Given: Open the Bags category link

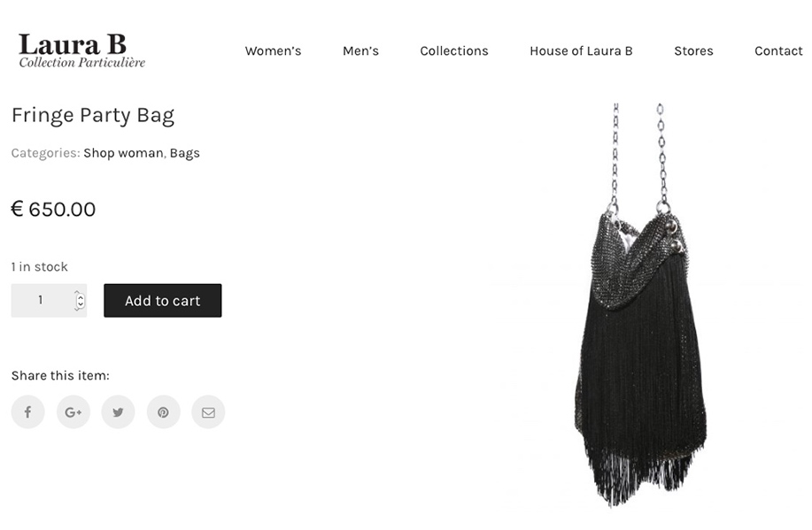Looking at the screenshot, I should tap(185, 153).
